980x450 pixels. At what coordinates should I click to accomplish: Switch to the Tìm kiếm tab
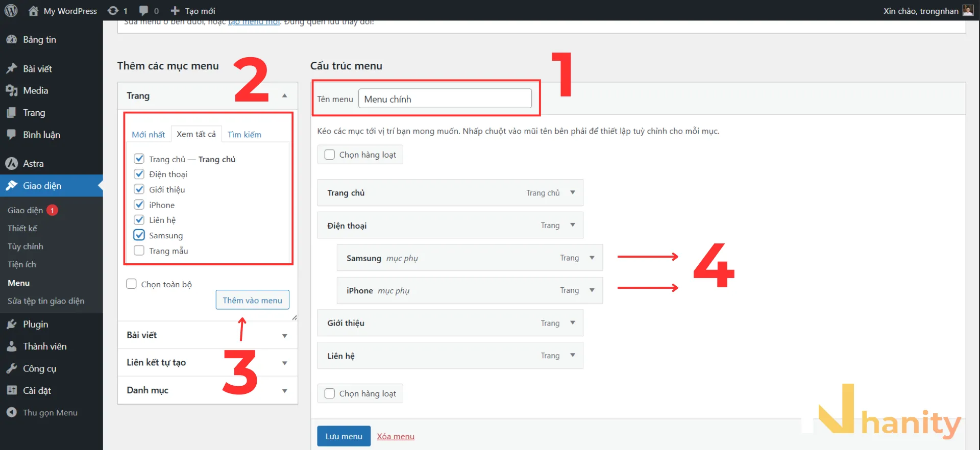244,134
